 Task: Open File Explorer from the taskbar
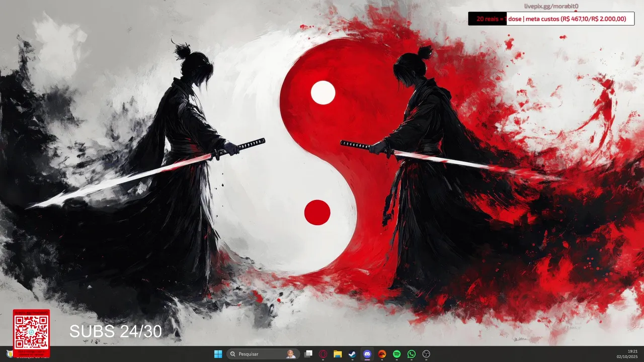[338, 354]
